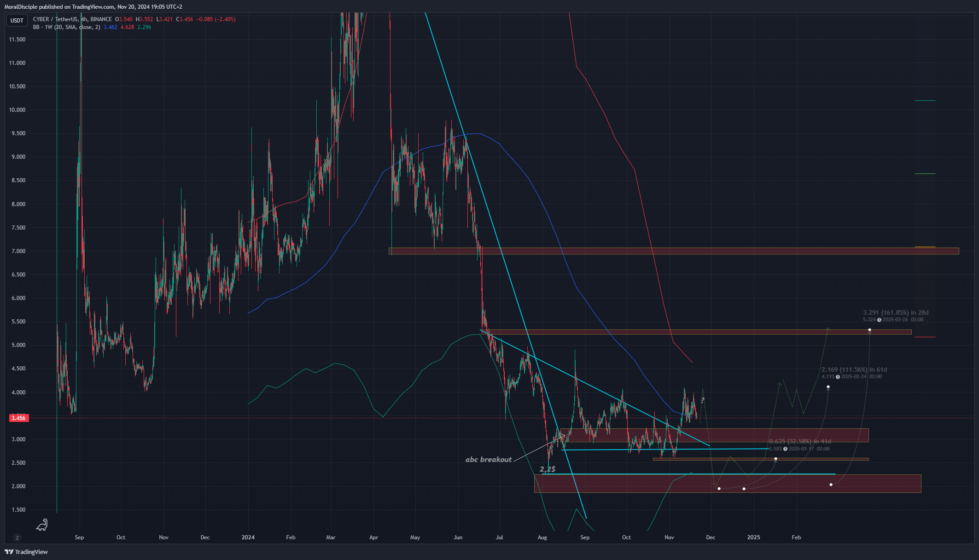The height and width of the screenshot is (560, 979).
Task: Click the blue BB basis value 3.462
Action: tap(110, 27)
